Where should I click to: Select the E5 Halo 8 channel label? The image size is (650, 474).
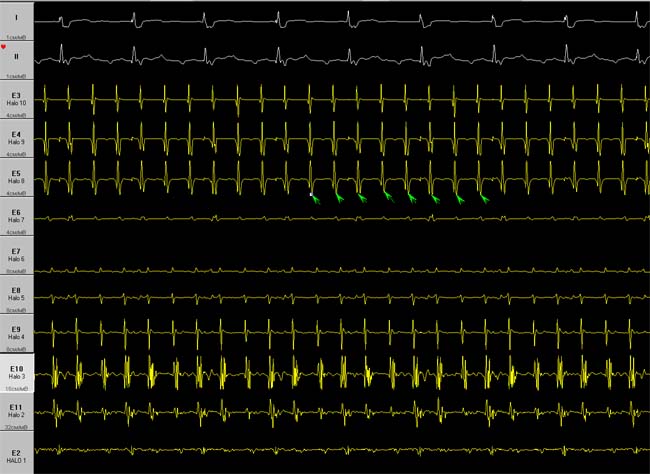[17, 177]
